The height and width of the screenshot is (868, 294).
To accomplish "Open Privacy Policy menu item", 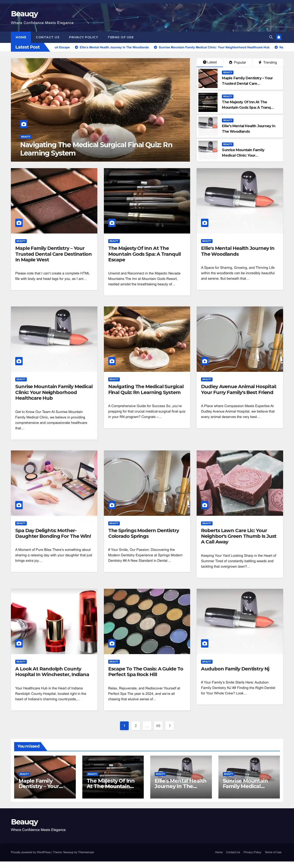I will coord(84,37).
